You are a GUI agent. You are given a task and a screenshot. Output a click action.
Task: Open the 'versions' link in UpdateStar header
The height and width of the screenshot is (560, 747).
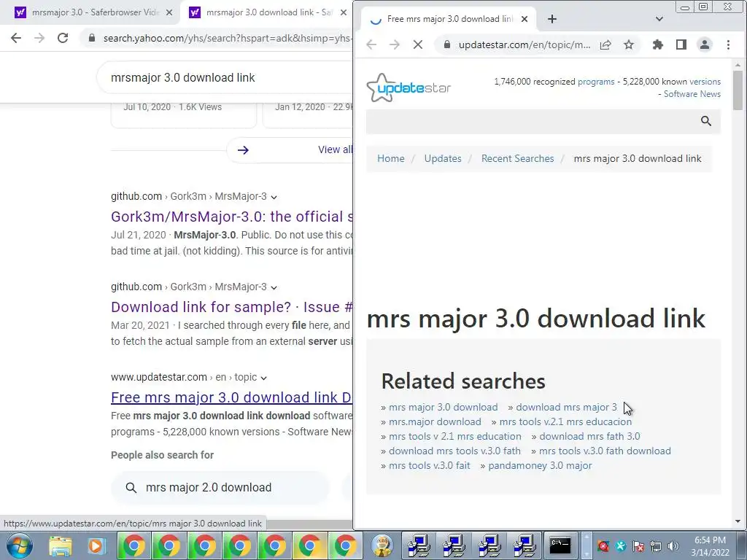[x=705, y=82]
